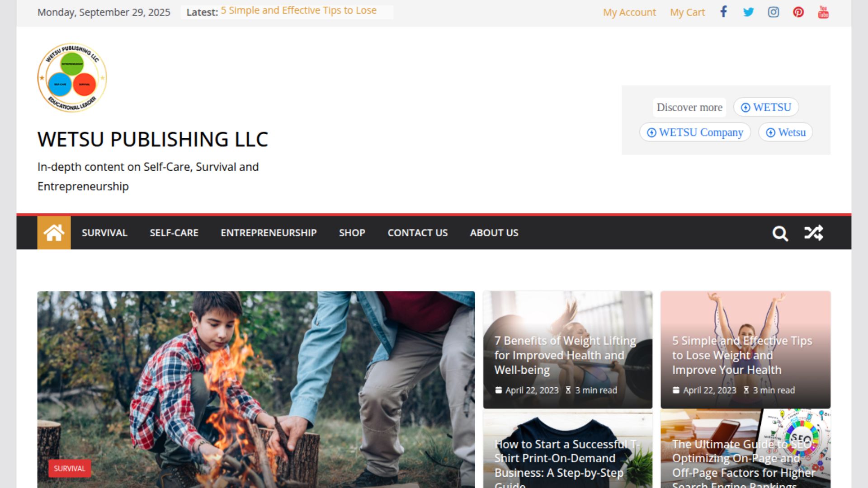Image resolution: width=868 pixels, height=488 pixels.
Task: Click the Wetsu Publishing circular logo
Action: point(72,78)
